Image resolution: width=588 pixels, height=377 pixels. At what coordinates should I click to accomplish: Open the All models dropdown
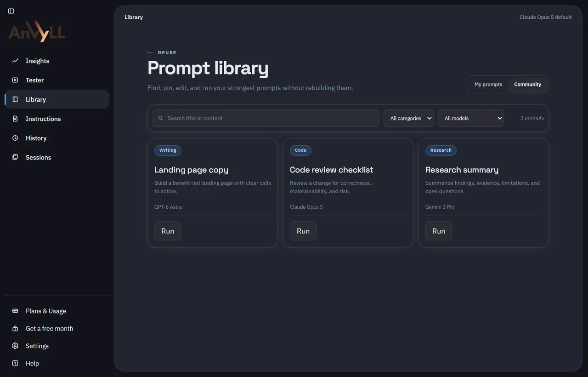click(x=470, y=118)
